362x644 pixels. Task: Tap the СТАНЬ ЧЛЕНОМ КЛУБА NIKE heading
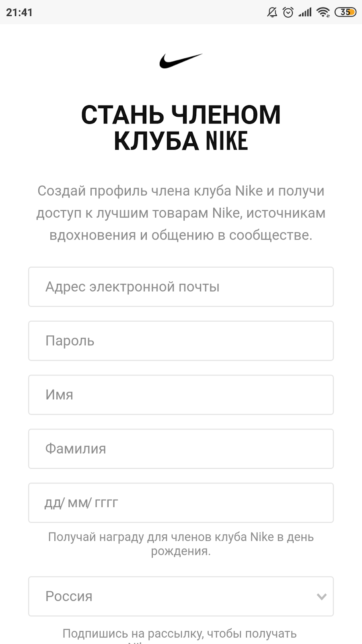(181, 128)
